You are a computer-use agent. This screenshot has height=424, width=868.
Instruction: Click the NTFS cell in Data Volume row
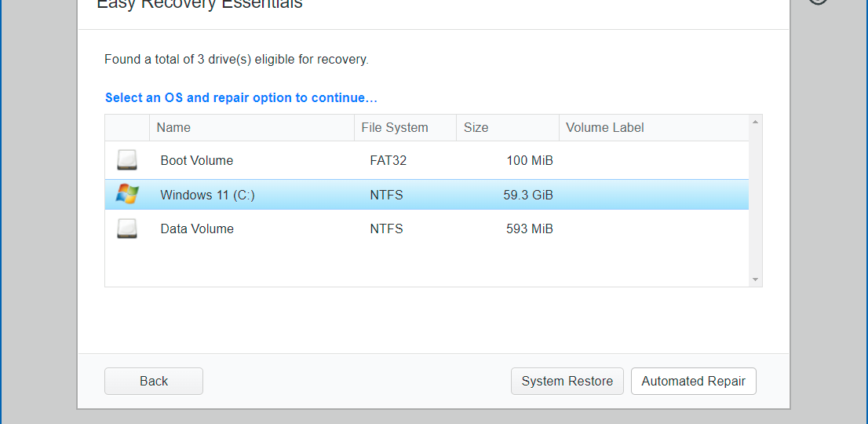click(386, 229)
